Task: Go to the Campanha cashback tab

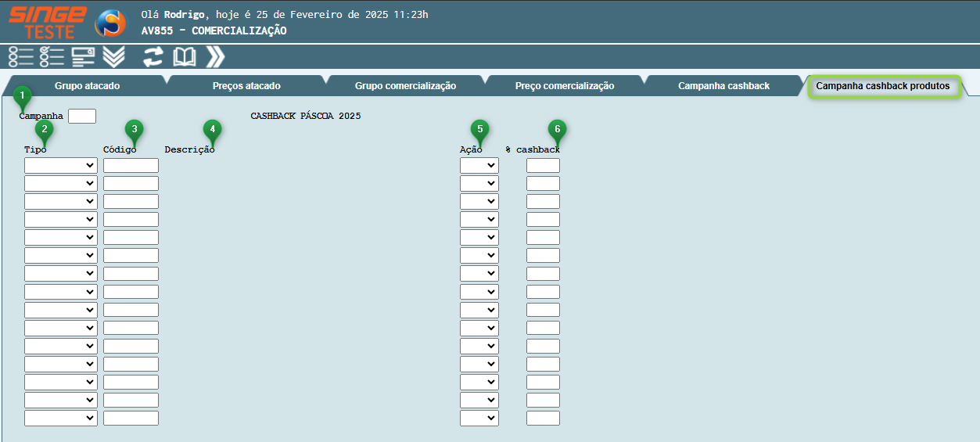Action: 723,86
